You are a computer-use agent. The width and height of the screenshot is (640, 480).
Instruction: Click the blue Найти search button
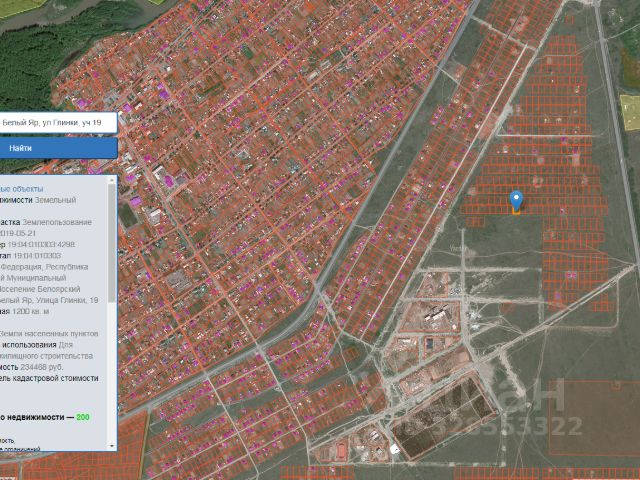(x=58, y=148)
